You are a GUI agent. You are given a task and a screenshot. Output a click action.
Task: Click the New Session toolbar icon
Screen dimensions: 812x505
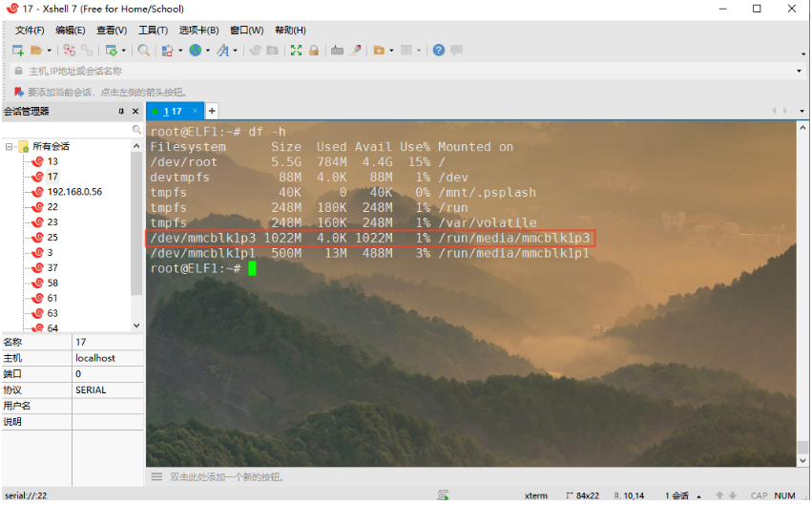point(18,50)
